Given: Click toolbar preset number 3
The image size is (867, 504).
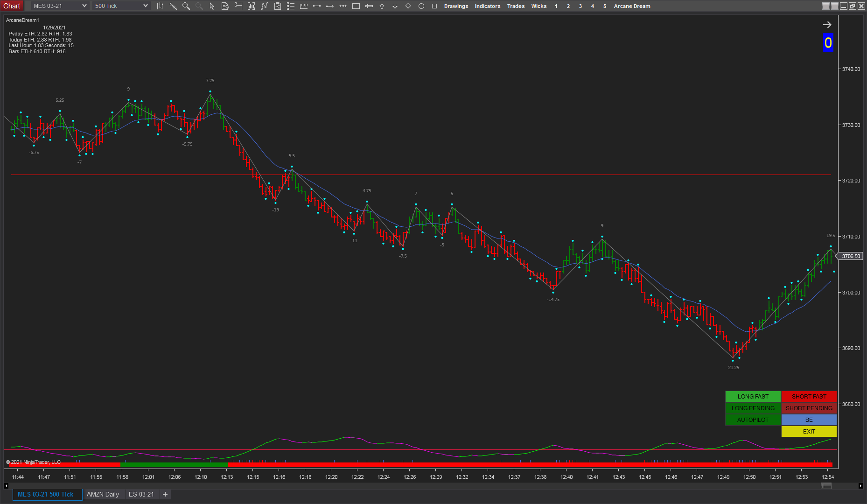Looking at the screenshot, I should [x=580, y=6].
